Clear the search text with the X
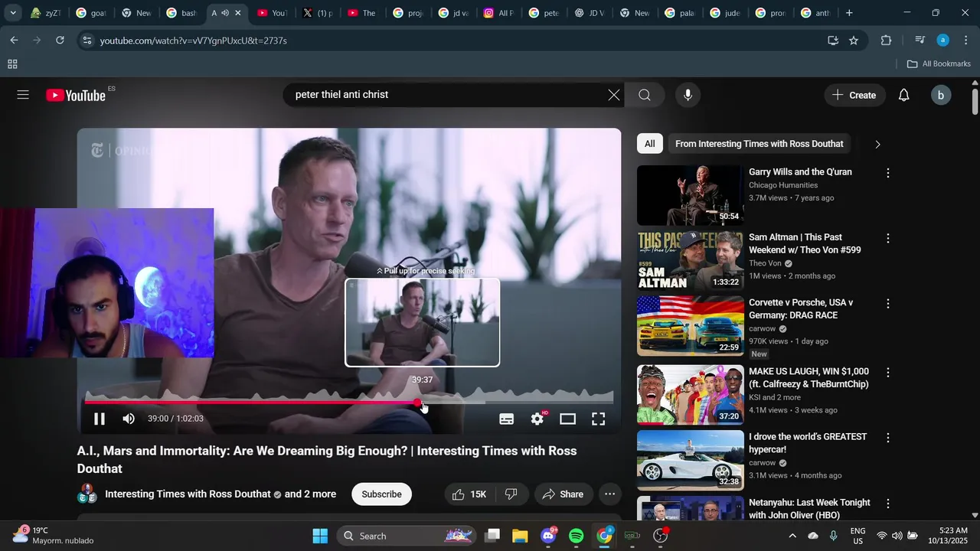Screen dimensions: 980x551 pyautogui.click(x=614, y=95)
